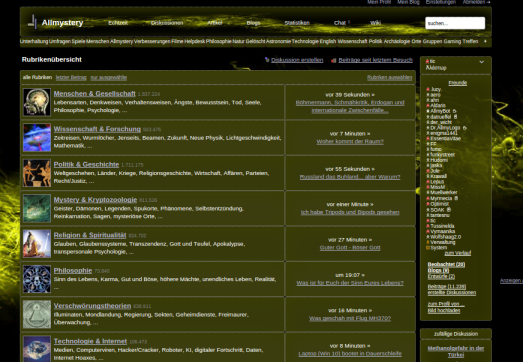Click the Diskussion erstellen icon
Image resolution: width=523 pixels, height=362 pixels.
[267, 60]
